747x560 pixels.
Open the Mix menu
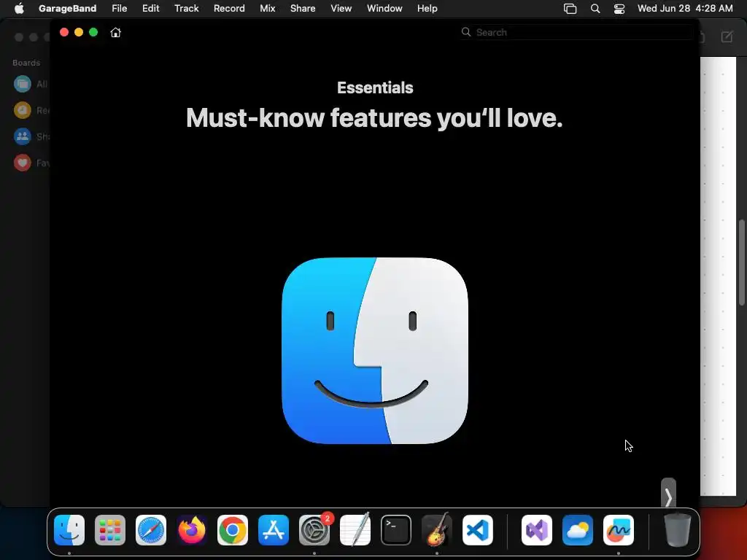pyautogui.click(x=267, y=8)
